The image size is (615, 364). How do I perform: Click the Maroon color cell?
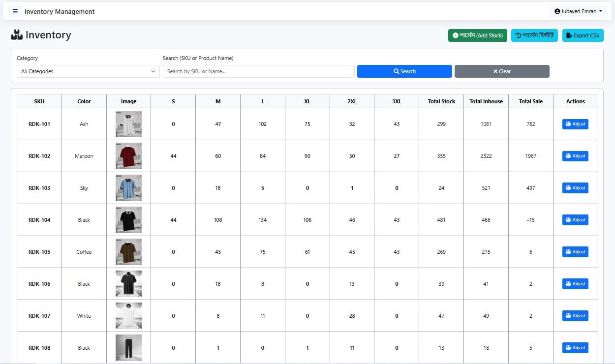(x=84, y=156)
